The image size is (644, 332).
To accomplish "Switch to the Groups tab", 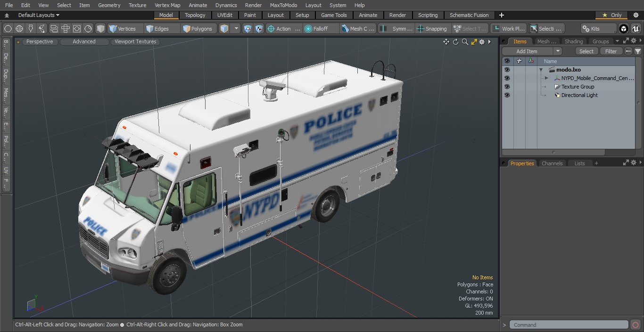I will pos(601,41).
